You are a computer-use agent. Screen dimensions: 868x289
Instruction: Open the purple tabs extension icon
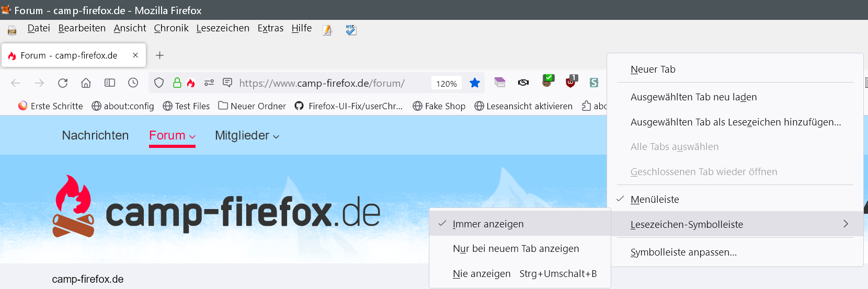[500, 82]
